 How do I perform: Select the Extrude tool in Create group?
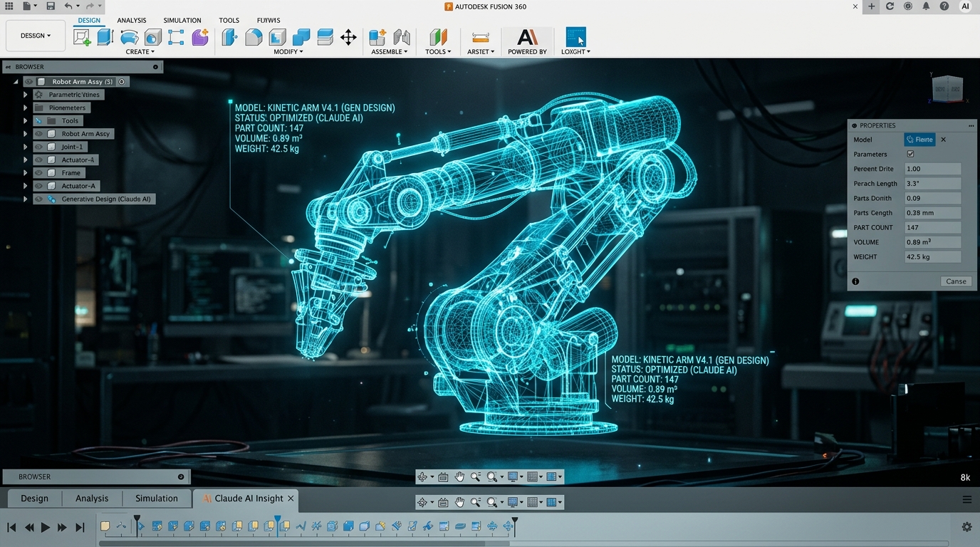[x=105, y=37]
